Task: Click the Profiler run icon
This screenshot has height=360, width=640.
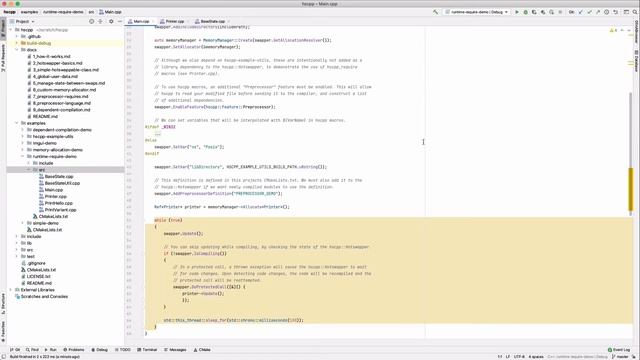Action: pos(543,12)
